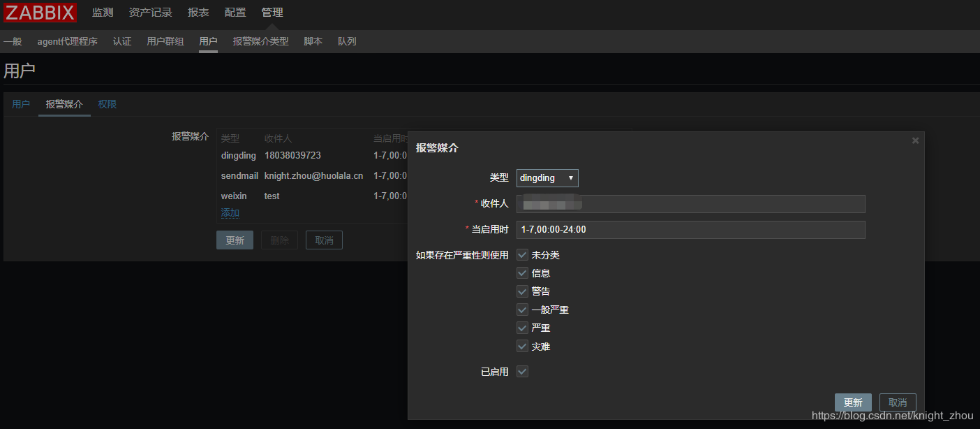
Task: Close the 报警媒介 dialog with X
Action: (x=915, y=140)
